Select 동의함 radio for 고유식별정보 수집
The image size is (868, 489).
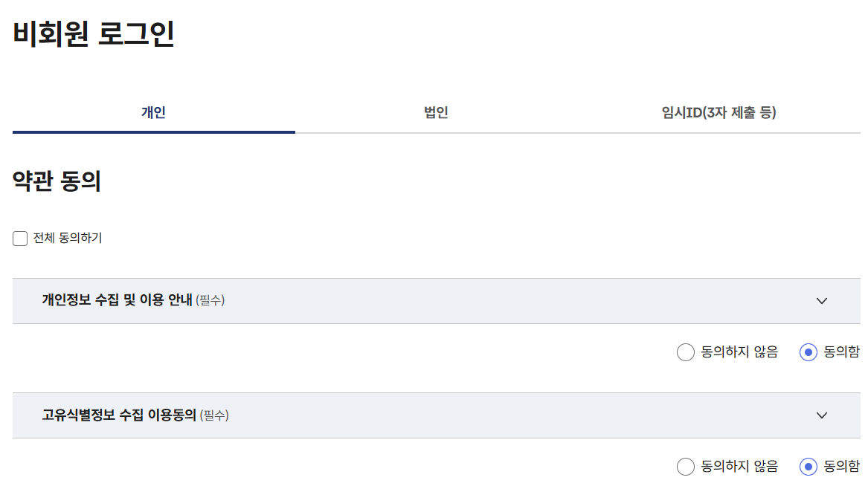tap(808, 466)
